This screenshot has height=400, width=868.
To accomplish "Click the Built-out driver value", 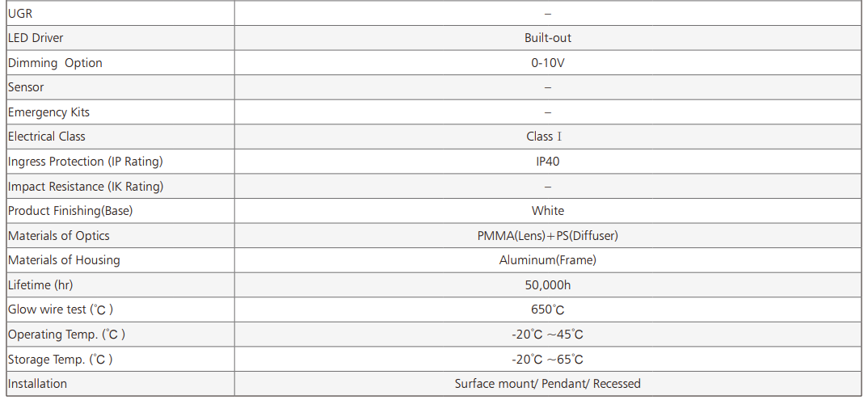I will pos(547,38).
